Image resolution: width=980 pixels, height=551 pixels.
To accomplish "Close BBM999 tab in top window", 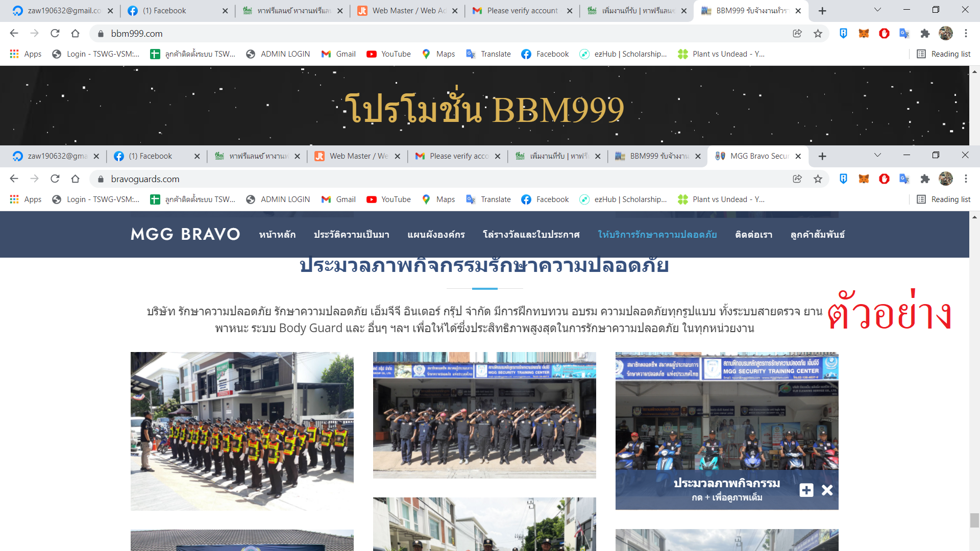I will (798, 11).
